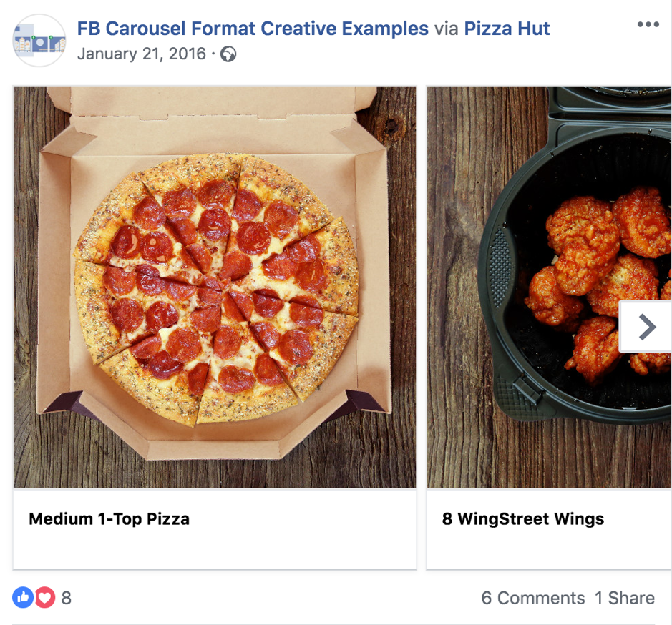Click the blue thumbs-up Like reaction icon
This screenshot has width=672, height=625.
(x=23, y=597)
